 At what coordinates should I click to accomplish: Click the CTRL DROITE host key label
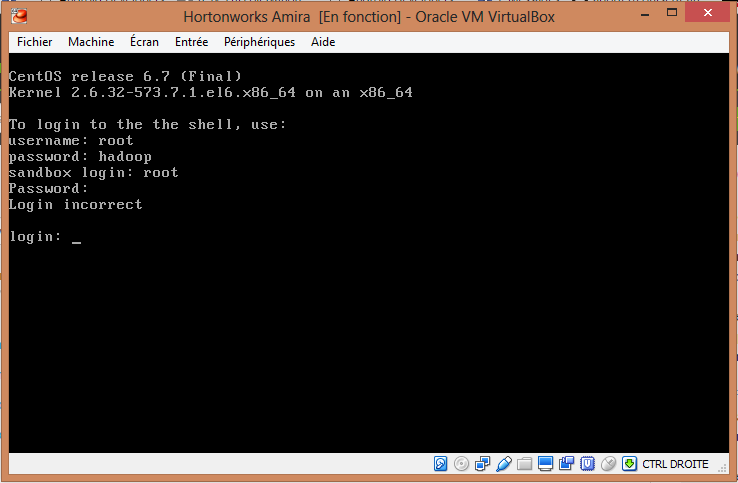[x=675, y=464]
